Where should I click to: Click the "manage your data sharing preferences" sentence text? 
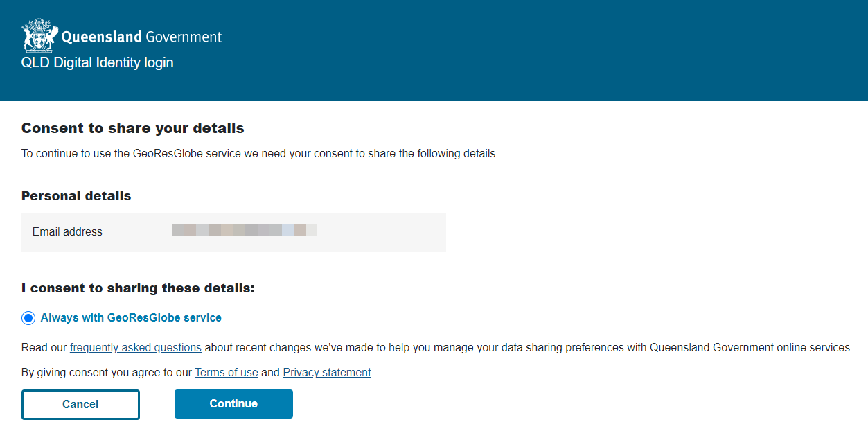[x=526, y=348]
